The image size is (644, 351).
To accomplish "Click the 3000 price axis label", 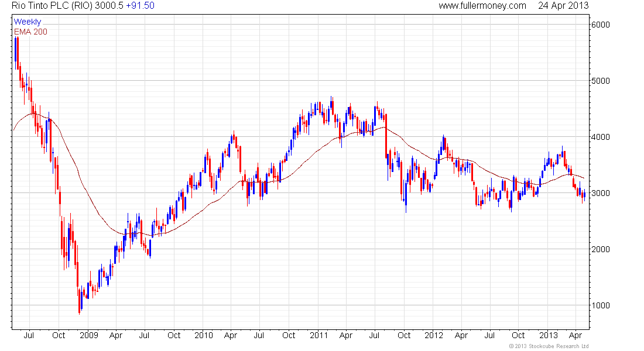I will [x=601, y=193].
